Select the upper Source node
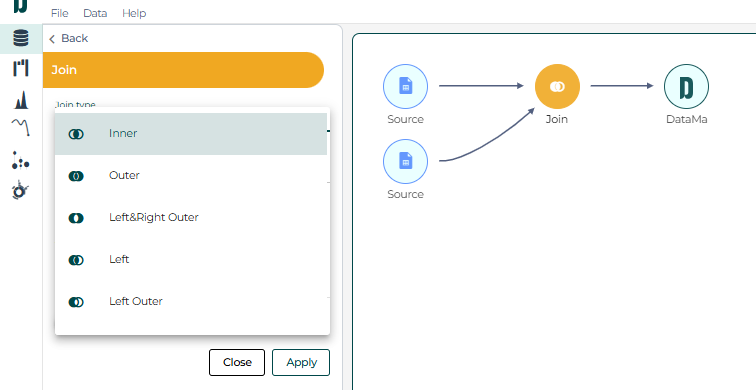The height and width of the screenshot is (390, 756). 405,86
